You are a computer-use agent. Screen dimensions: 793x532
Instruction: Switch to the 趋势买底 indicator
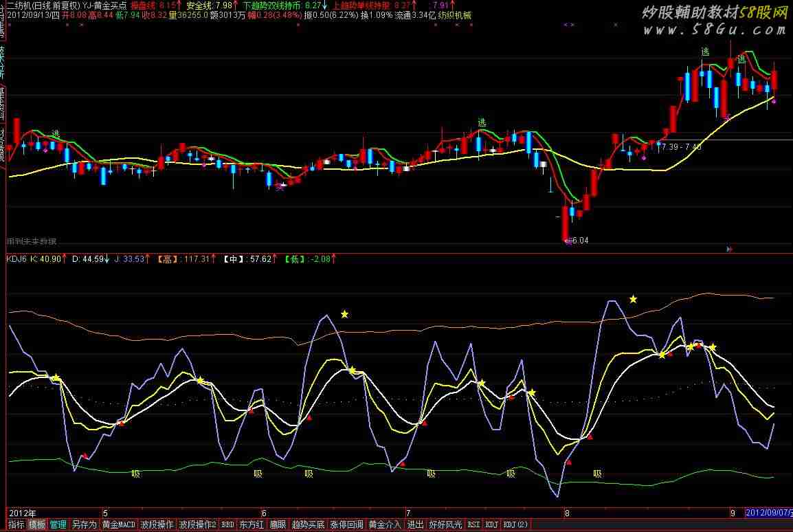click(308, 525)
